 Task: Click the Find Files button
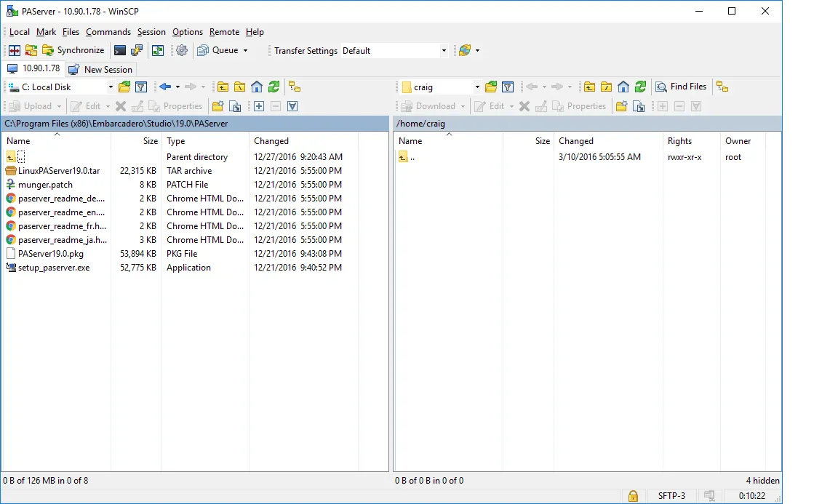click(682, 87)
